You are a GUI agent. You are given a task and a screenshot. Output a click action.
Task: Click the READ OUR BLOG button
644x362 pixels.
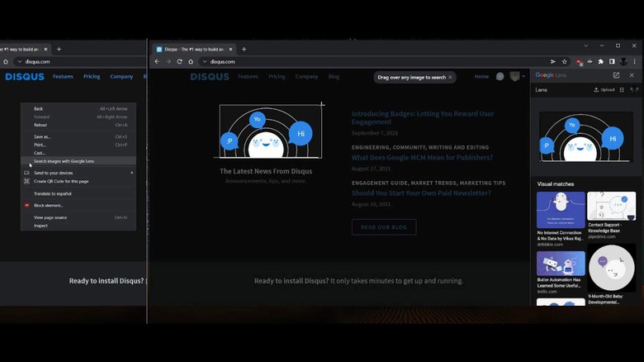(x=384, y=227)
